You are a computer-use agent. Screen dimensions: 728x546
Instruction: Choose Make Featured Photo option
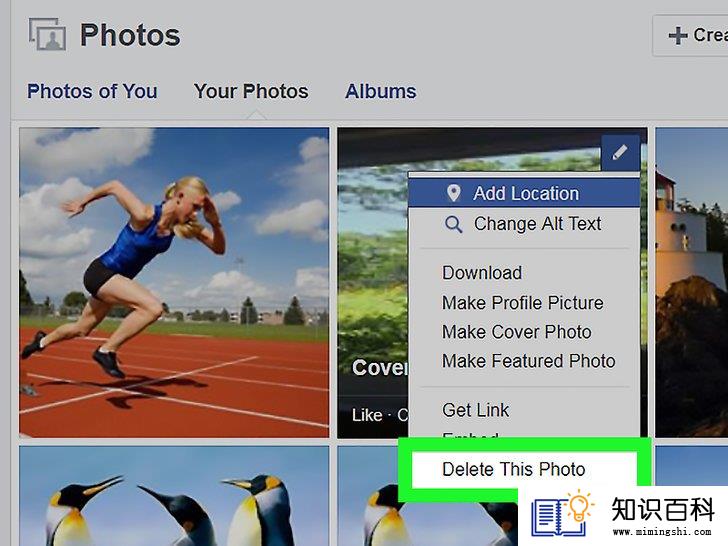pos(529,361)
